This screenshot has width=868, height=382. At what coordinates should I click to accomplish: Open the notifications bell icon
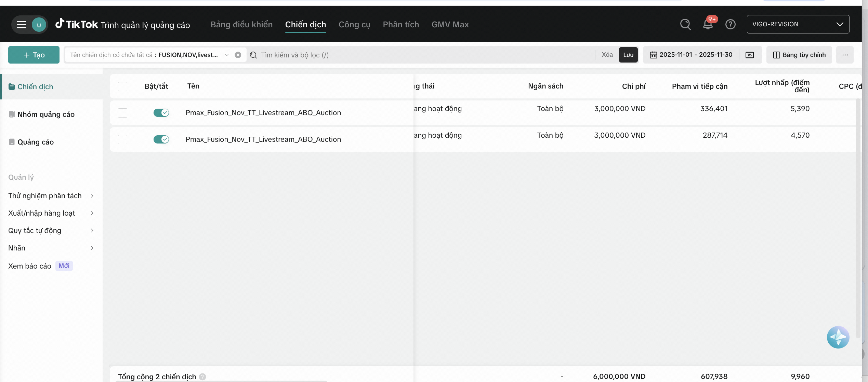[708, 24]
